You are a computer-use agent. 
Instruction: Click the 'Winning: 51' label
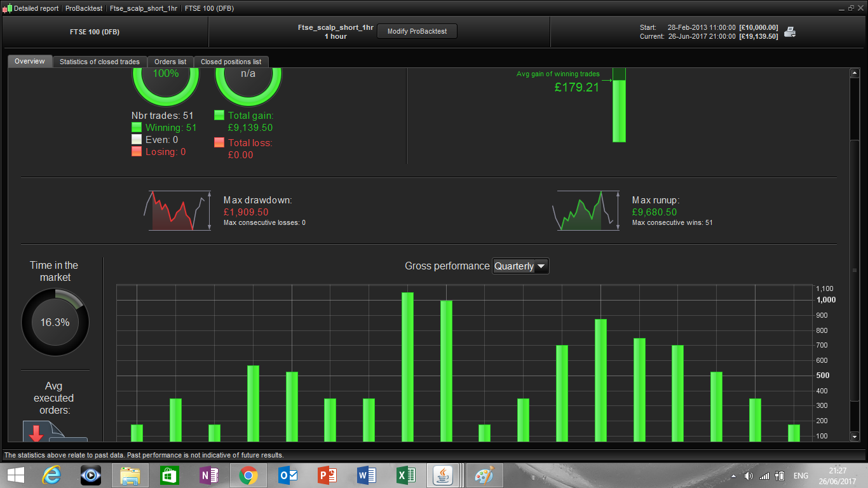click(171, 128)
